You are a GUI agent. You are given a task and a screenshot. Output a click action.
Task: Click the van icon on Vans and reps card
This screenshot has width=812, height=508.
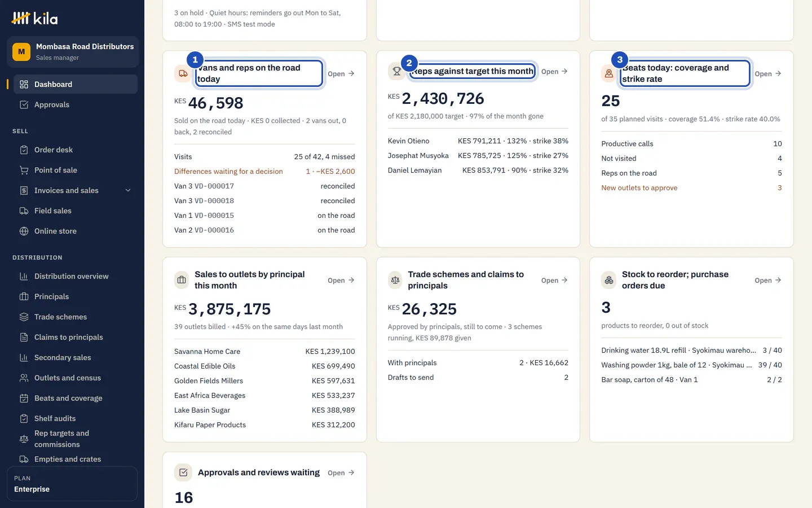pyautogui.click(x=183, y=73)
